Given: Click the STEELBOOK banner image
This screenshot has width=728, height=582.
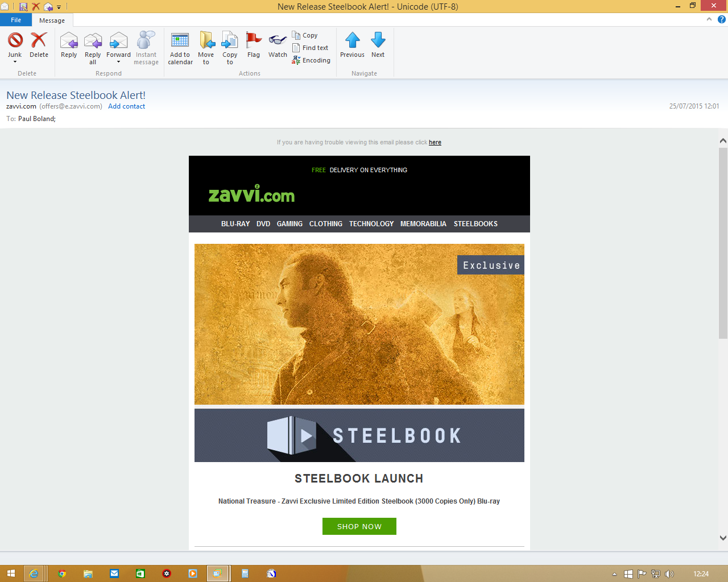Looking at the screenshot, I should 359,435.
